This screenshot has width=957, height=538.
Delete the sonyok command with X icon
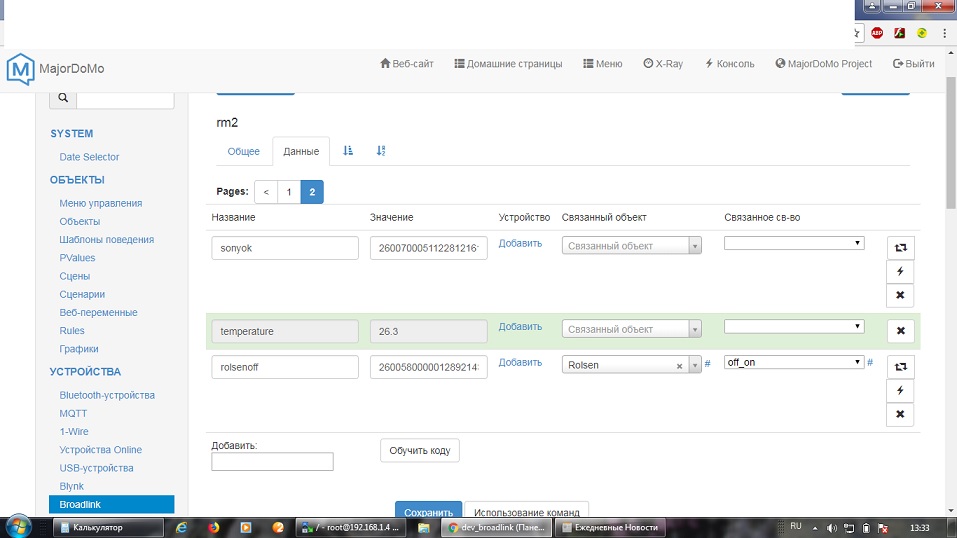coord(900,295)
